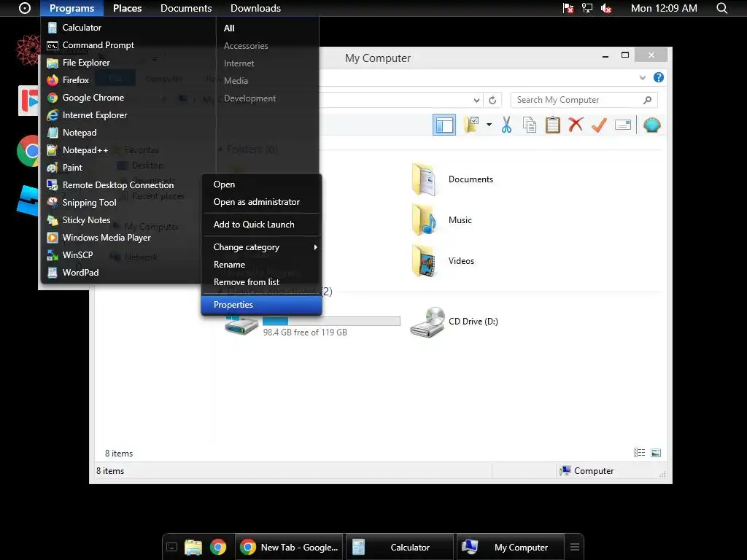Open Properties from the context menu
The height and width of the screenshot is (560, 747).
tap(262, 305)
